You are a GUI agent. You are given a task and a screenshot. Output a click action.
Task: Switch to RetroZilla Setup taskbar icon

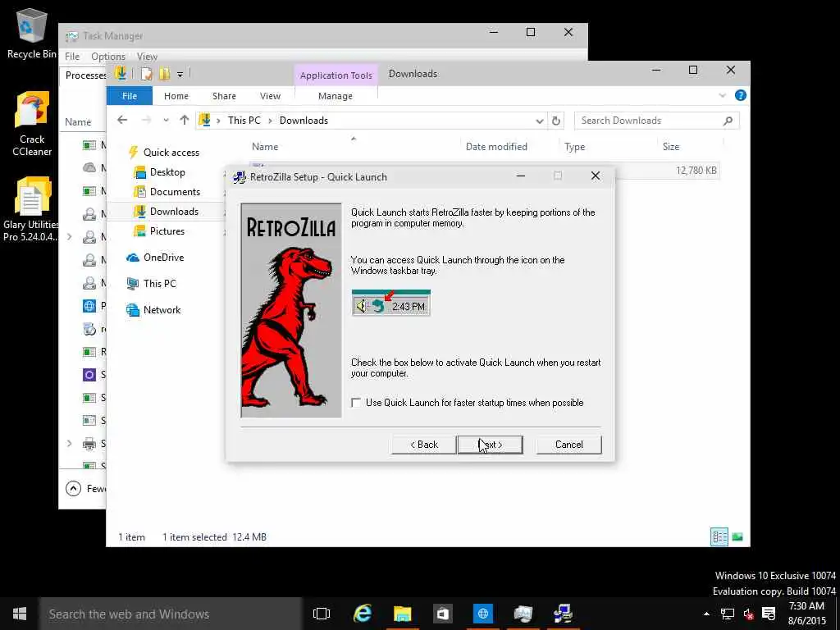point(563,614)
